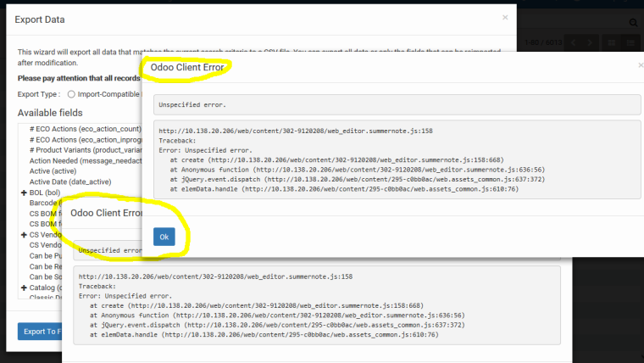Select '# ECO Actions (eco_action_inprog' field
The image size is (644, 363).
tap(86, 140)
